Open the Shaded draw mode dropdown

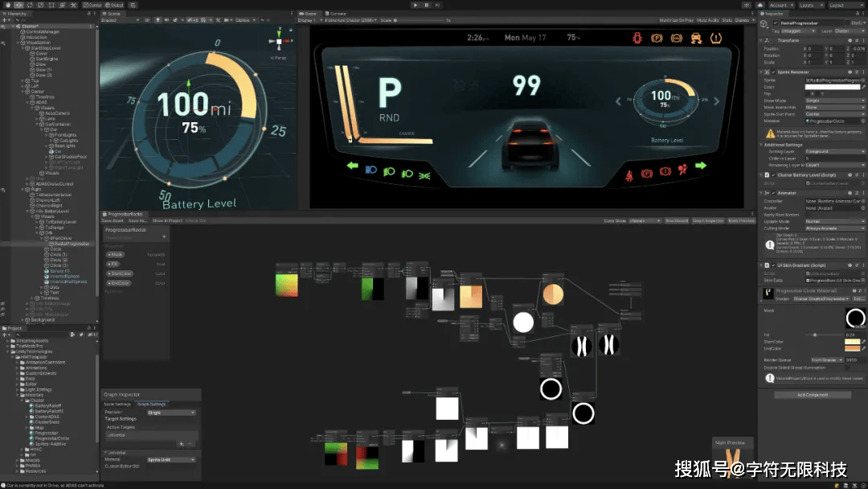tap(121, 20)
